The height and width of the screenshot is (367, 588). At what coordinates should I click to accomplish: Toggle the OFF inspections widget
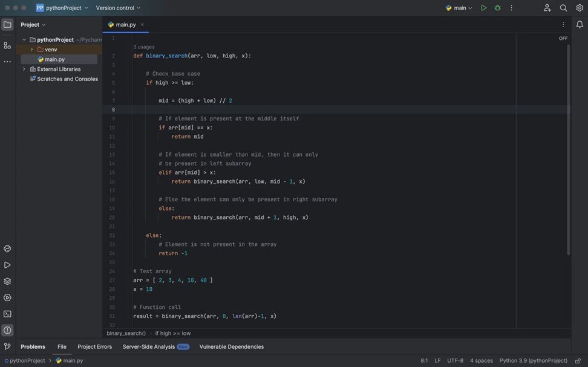tap(563, 38)
